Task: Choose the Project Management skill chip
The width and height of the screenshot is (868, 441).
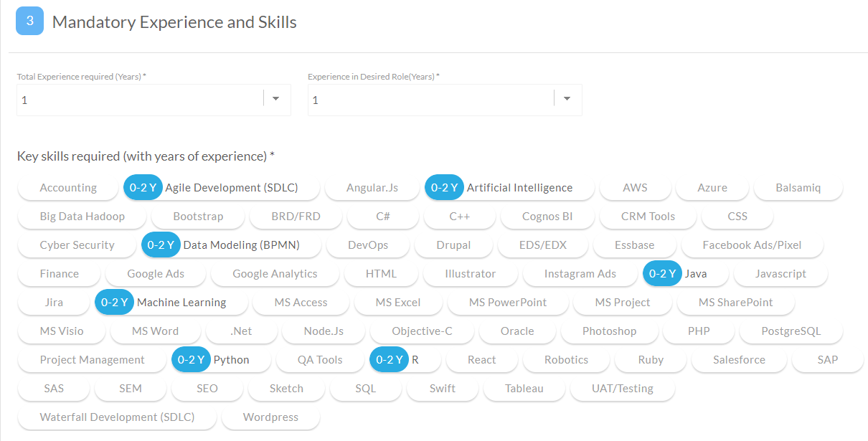Action: [92, 360]
